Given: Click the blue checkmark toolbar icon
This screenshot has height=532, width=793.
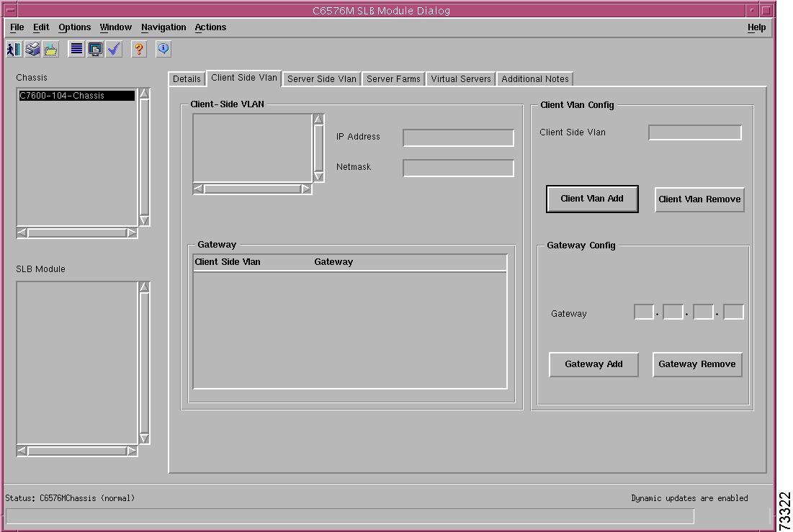Looking at the screenshot, I should (x=115, y=49).
